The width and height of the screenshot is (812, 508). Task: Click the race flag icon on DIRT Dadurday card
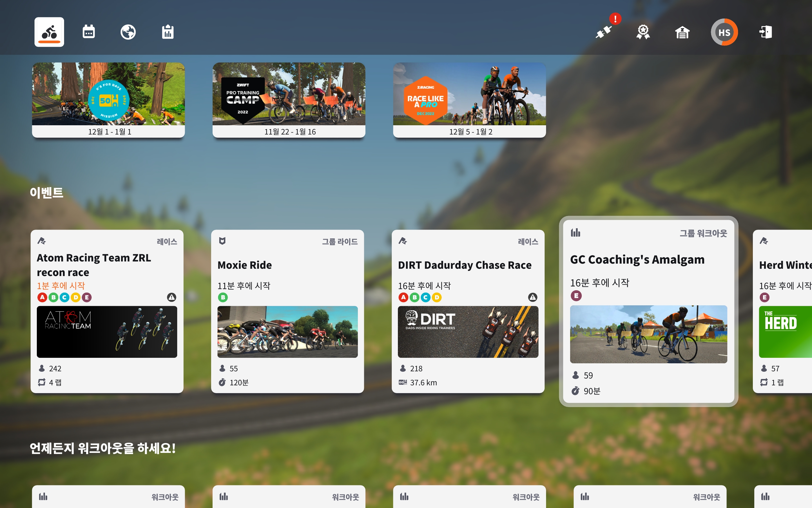[403, 241]
